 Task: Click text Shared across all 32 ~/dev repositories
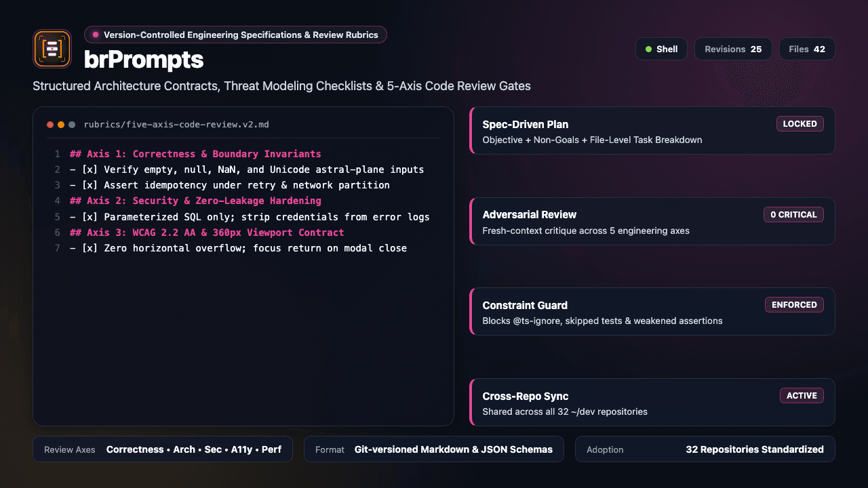point(565,411)
